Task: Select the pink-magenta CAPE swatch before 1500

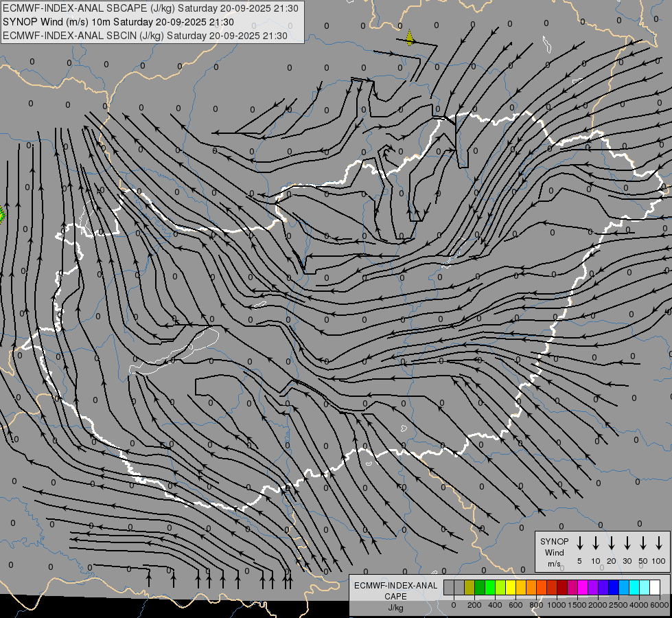Action: coord(572,587)
